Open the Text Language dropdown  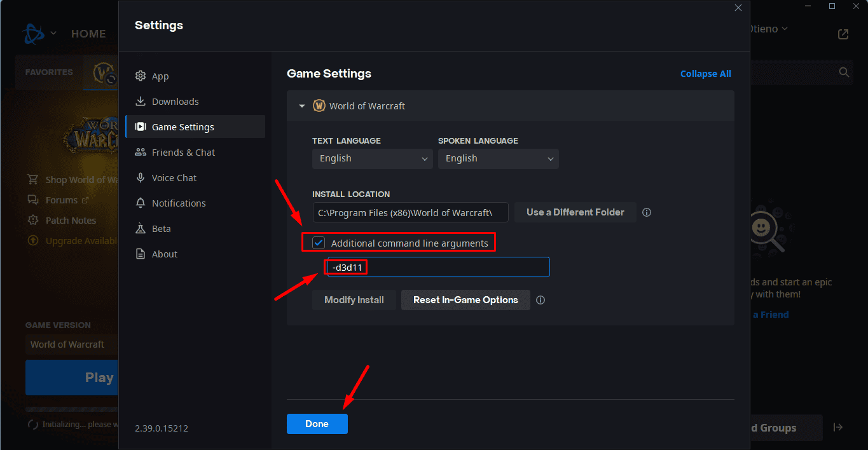pos(372,158)
